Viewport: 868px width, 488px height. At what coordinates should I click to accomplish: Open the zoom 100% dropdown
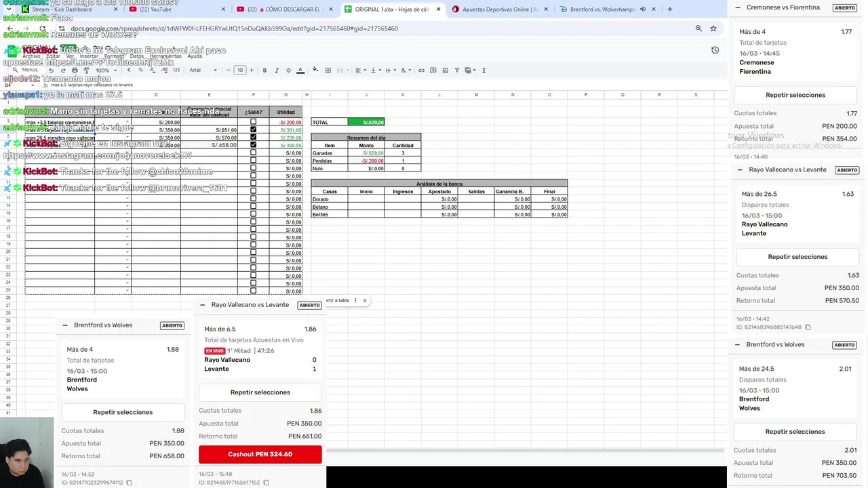click(x=106, y=70)
